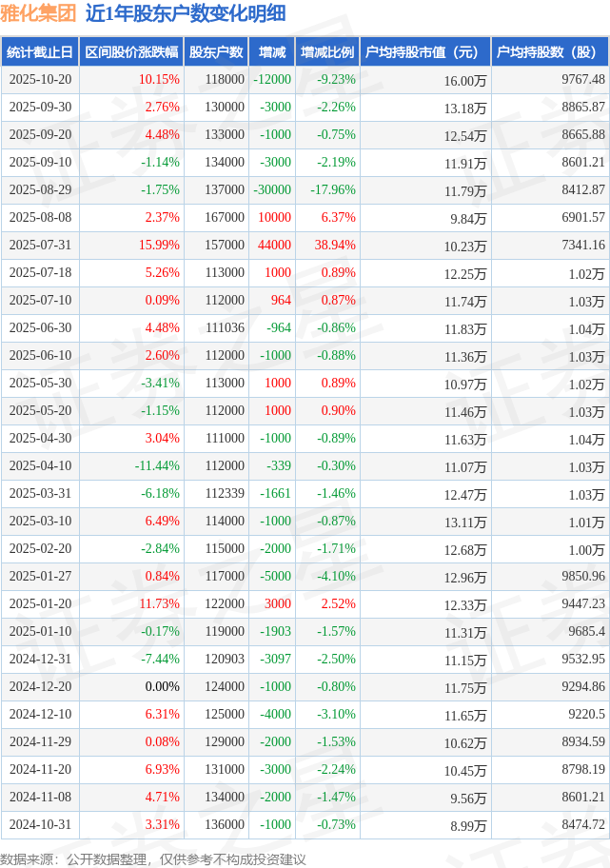This screenshot has height=868, width=610.
Task: Click the 户均持股数（股） column header
Action: 550,52
